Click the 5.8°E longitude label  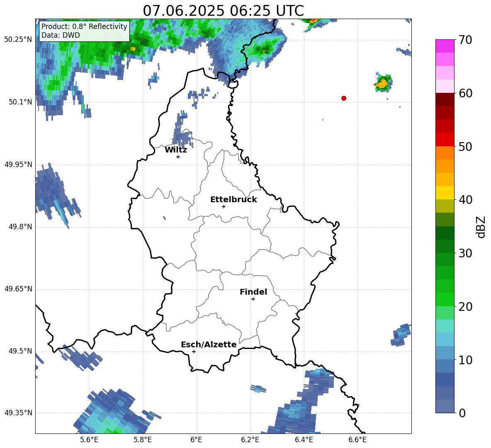[143, 440]
